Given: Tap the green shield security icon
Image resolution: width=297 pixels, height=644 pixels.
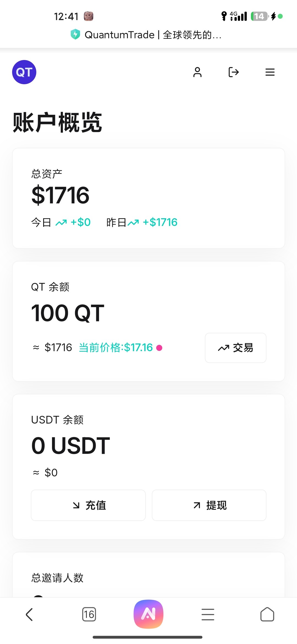Looking at the screenshot, I should pos(75,35).
